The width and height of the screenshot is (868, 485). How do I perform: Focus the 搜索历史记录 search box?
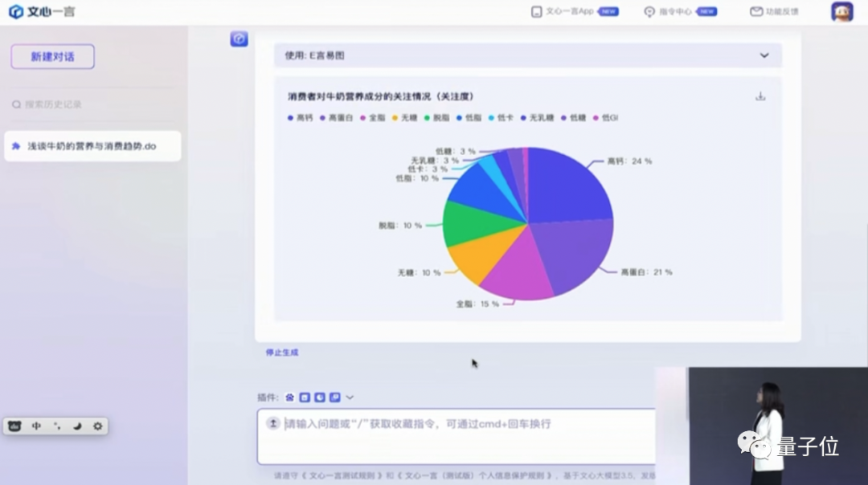[x=92, y=104]
